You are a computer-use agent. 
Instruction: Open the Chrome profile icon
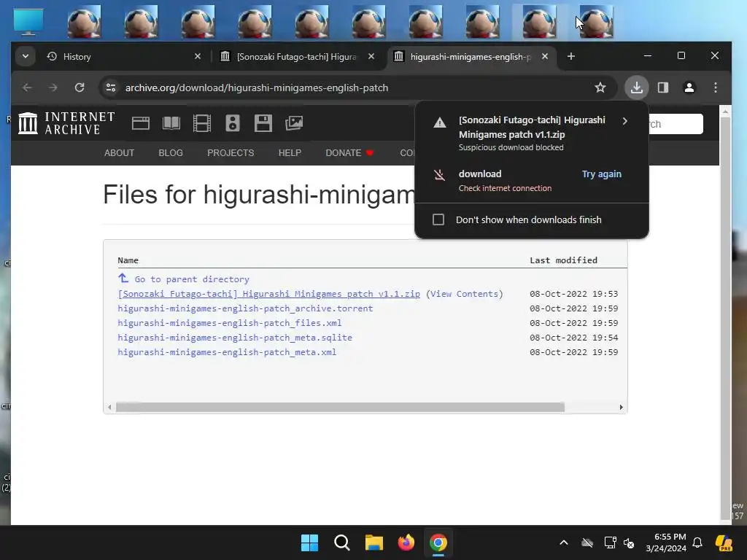pyautogui.click(x=689, y=87)
